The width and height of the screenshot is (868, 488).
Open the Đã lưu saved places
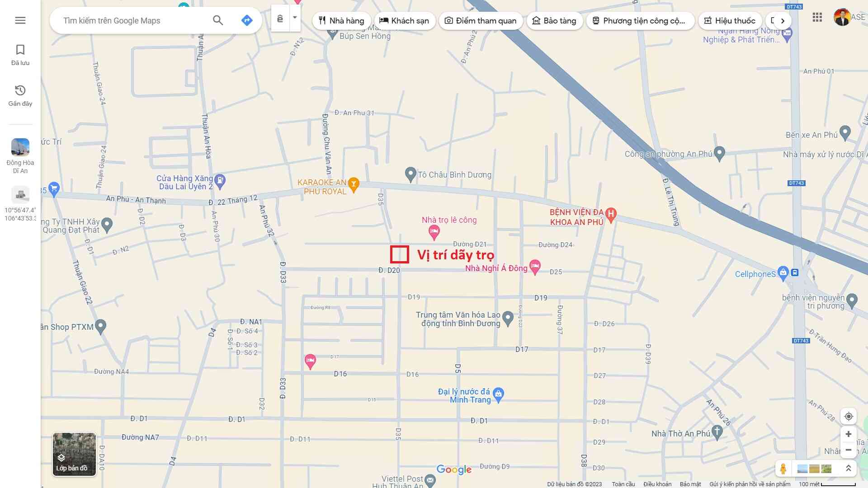coord(20,55)
